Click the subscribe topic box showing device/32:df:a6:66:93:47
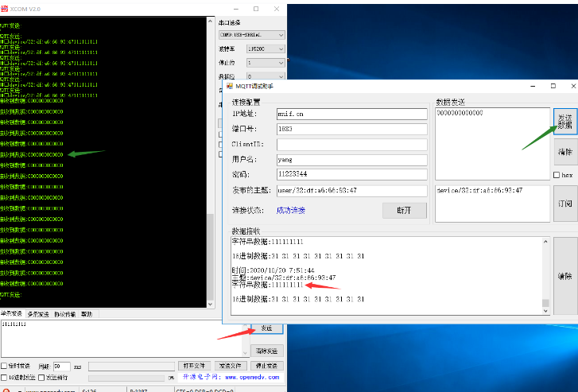Image resolution: width=578 pixels, height=392 pixels. pyautogui.click(x=492, y=204)
